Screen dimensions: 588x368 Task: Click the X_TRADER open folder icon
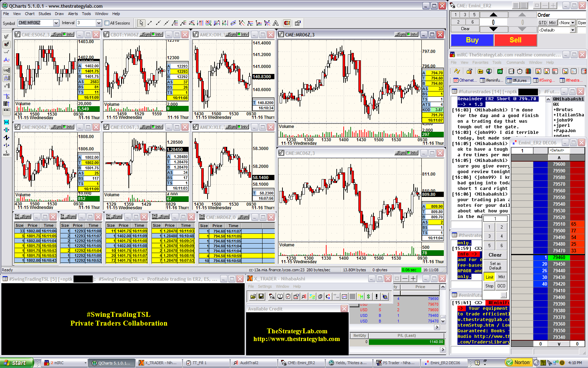[x=253, y=297]
